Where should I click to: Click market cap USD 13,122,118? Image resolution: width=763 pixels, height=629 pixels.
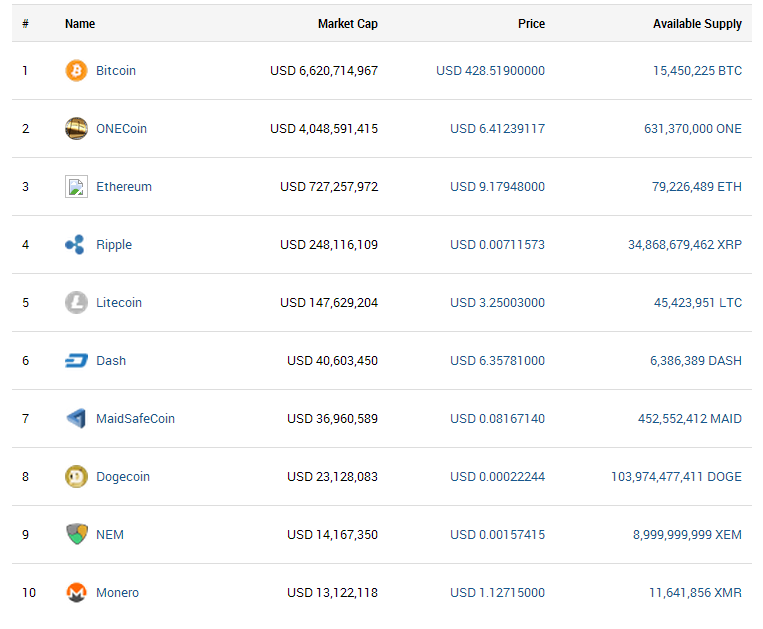click(x=332, y=593)
